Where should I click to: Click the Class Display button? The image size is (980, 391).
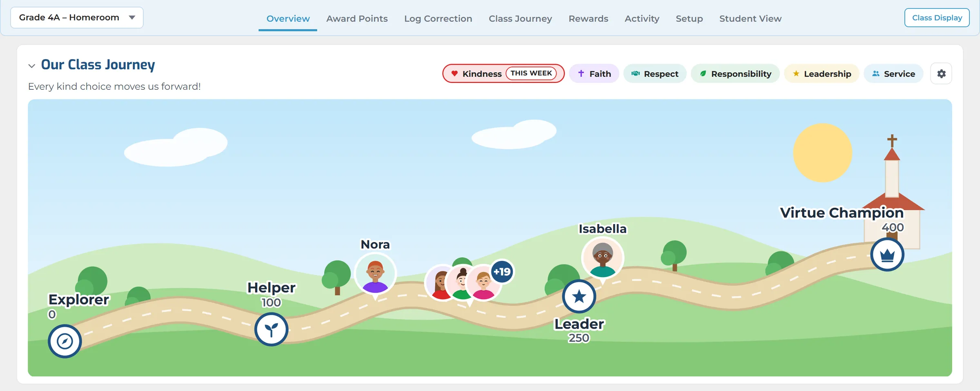pos(937,18)
